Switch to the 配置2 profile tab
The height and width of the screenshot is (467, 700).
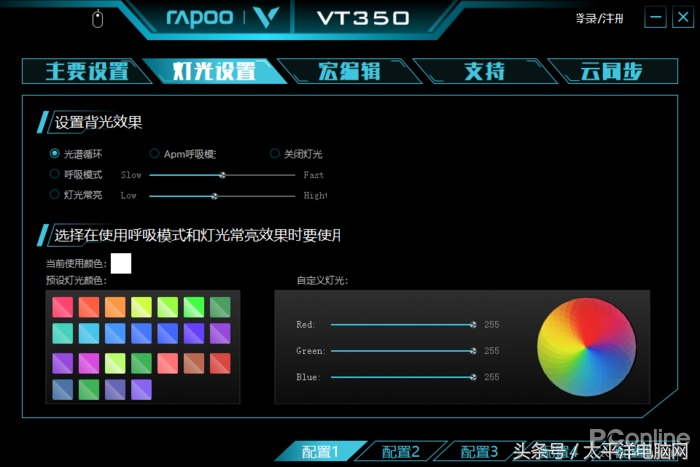(400, 451)
